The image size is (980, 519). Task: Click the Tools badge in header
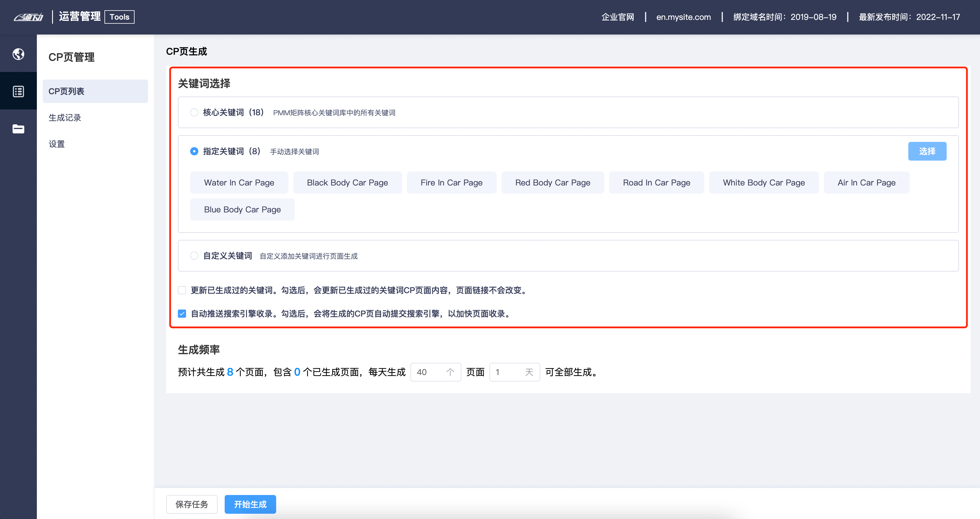[x=119, y=17]
